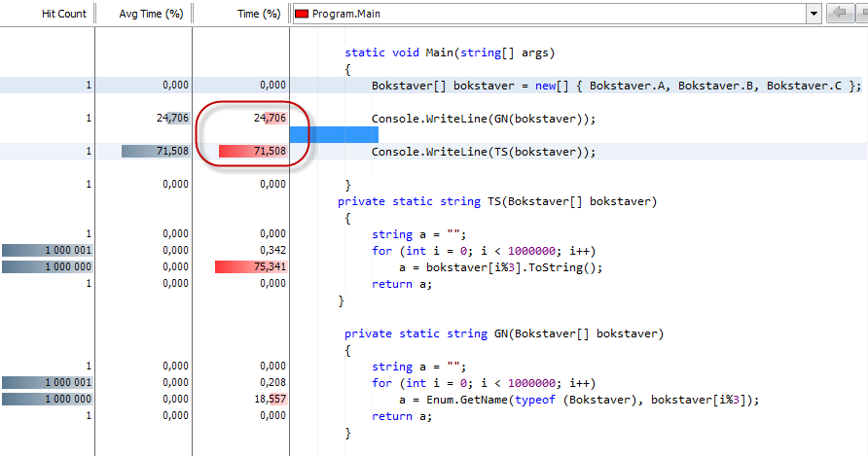Viewport: 868px width, 456px height.
Task: Click the 0,342 time percentage value
Action: [272, 250]
